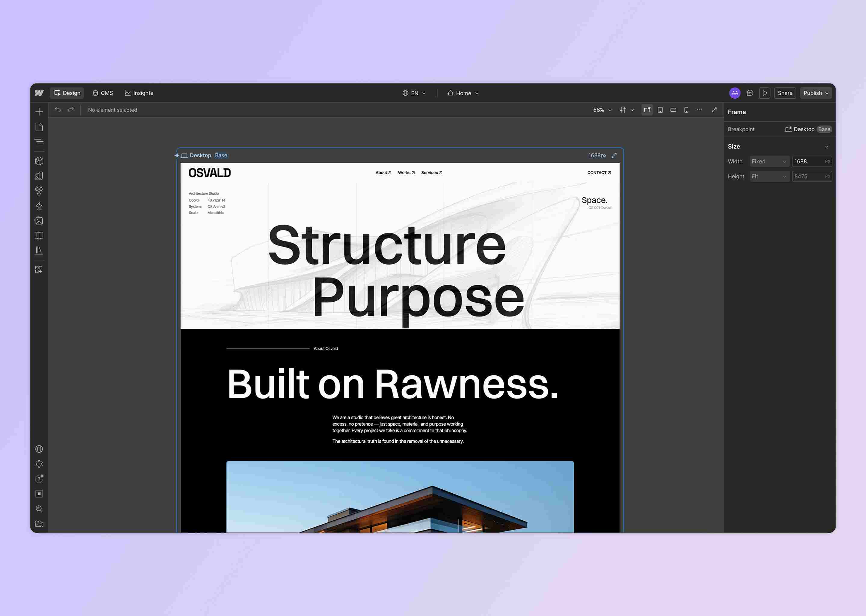Click the video camera icon in sidebar

[x=39, y=524]
